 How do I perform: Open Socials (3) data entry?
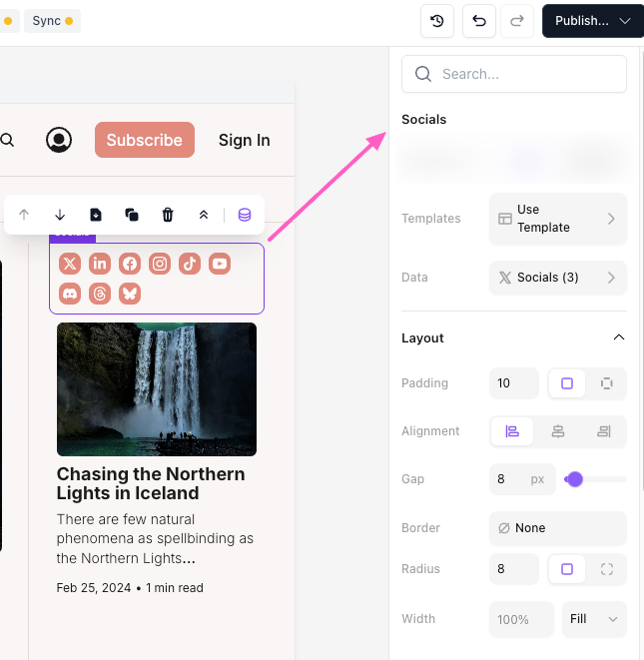(558, 278)
